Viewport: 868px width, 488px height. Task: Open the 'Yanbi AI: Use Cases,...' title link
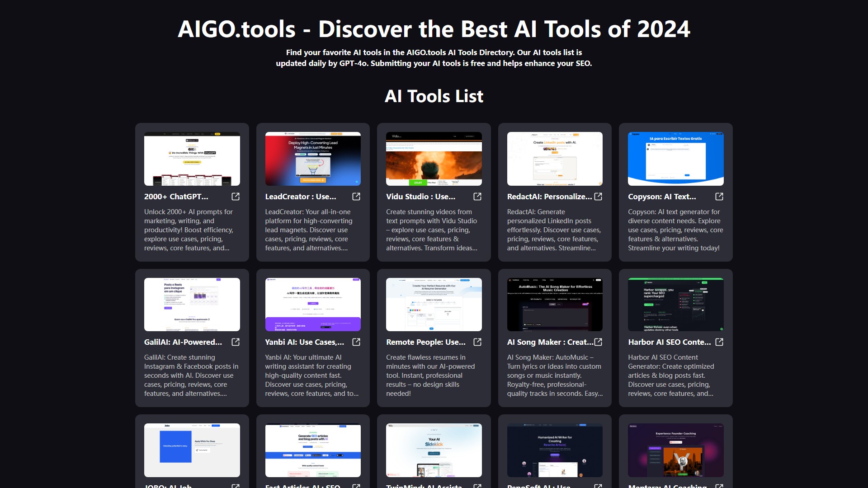click(x=305, y=342)
